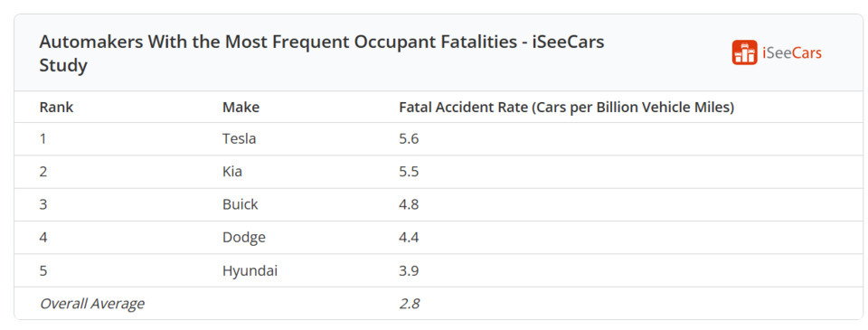Click the Fatal Accident Rate column header
Screen dimensions: 868x330
pyautogui.click(x=566, y=108)
